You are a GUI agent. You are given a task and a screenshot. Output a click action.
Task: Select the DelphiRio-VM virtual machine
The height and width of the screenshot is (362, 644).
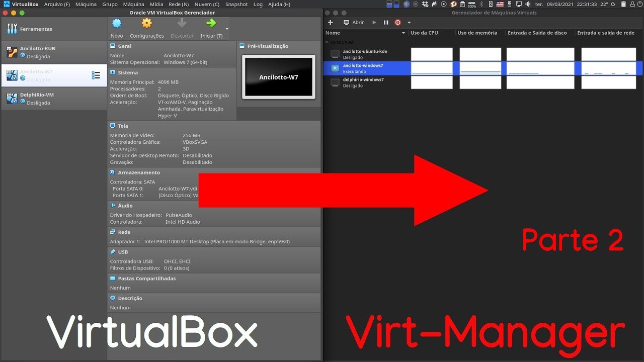coord(54,99)
